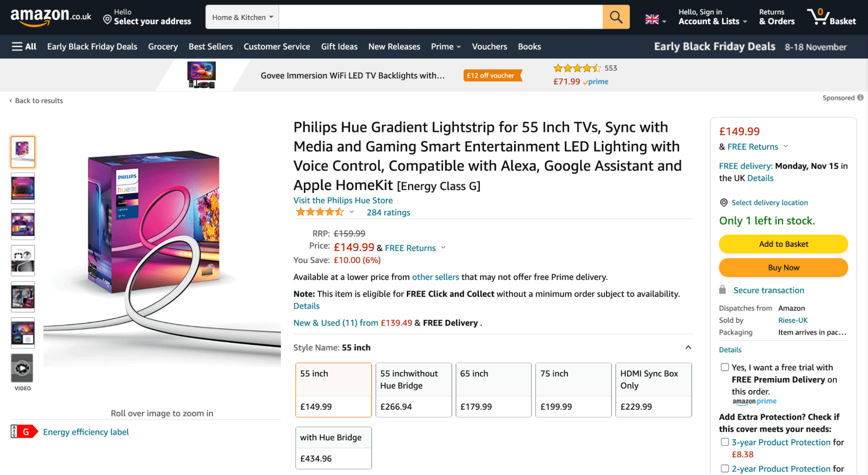Open the Vouchers navigation item
This screenshot has width=868, height=475.
click(489, 47)
